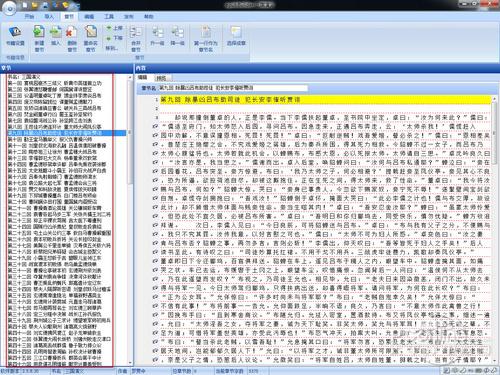Move chapter down with 下移 arrow

coord(114,38)
